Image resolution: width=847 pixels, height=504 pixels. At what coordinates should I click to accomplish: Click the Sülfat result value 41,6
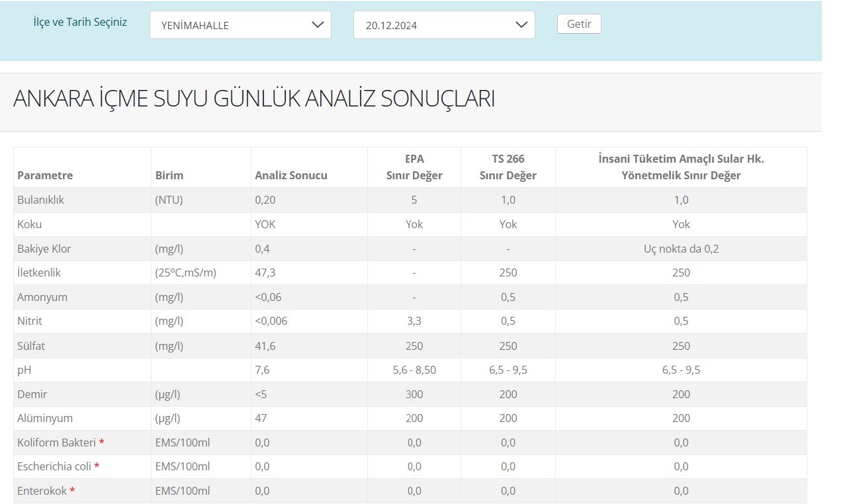pyautogui.click(x=265, y=346)
